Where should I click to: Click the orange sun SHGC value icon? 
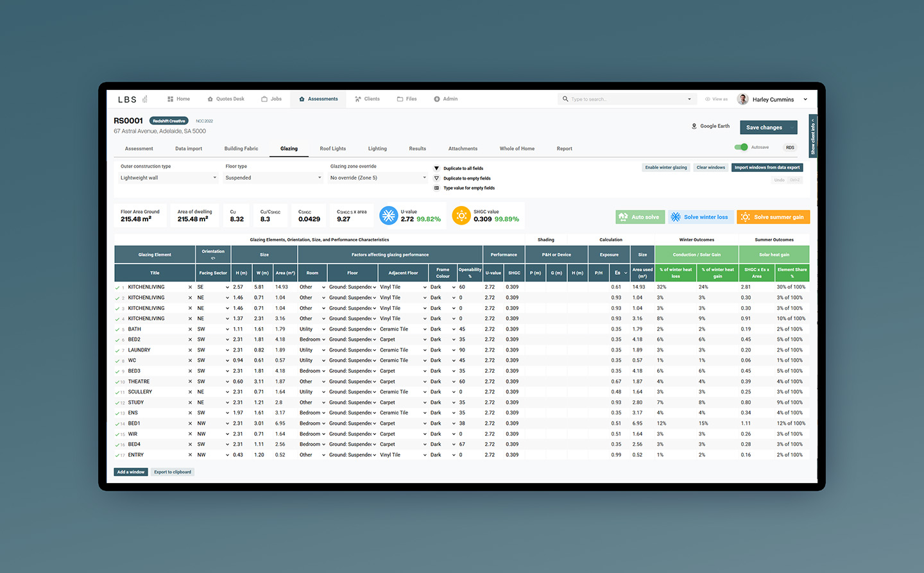point(461,216)
